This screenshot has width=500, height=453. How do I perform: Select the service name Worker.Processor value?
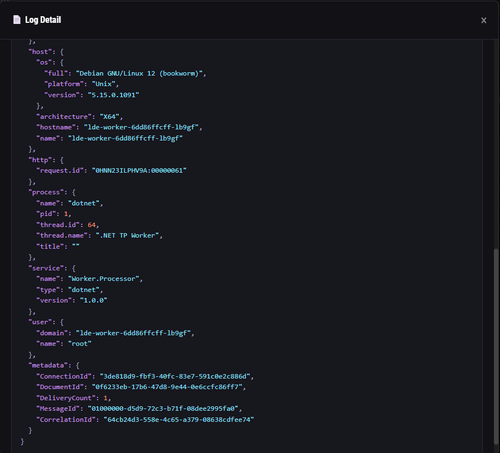point(103,279)
